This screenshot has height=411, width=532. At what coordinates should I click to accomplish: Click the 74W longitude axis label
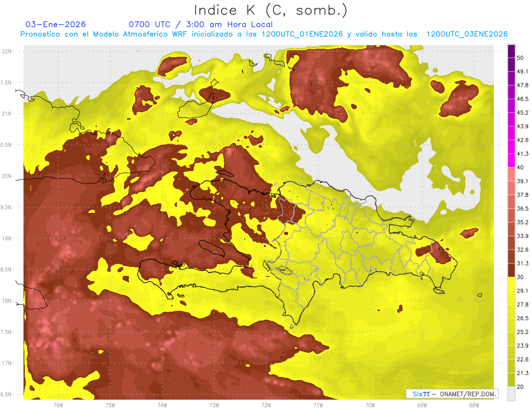162,405
